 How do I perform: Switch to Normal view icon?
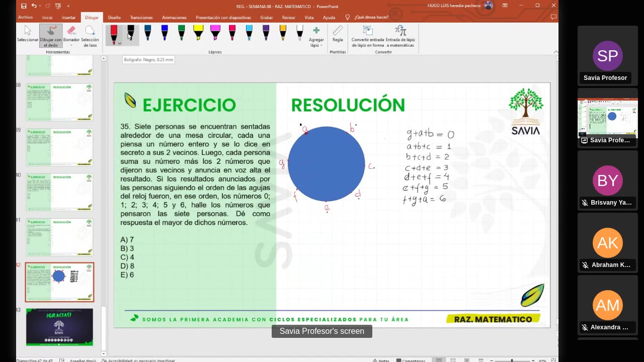439,360
